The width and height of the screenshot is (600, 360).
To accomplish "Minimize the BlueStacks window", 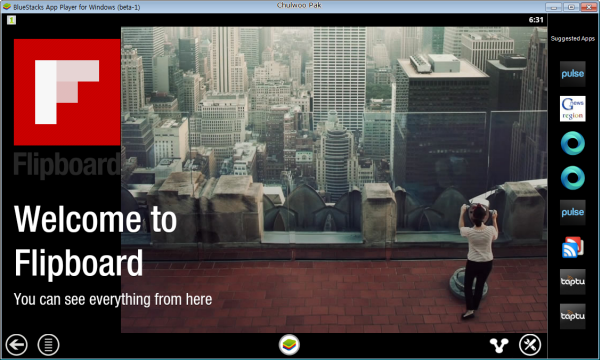I will point(553,7).
